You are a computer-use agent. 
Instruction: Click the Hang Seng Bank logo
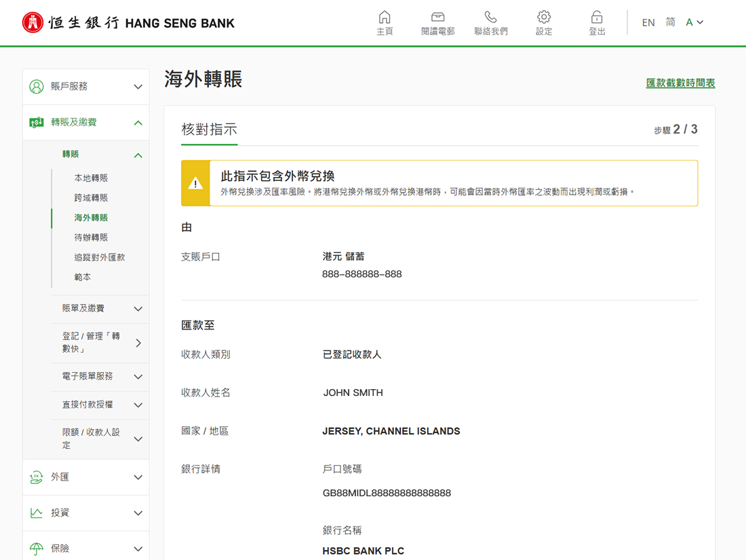128,22
